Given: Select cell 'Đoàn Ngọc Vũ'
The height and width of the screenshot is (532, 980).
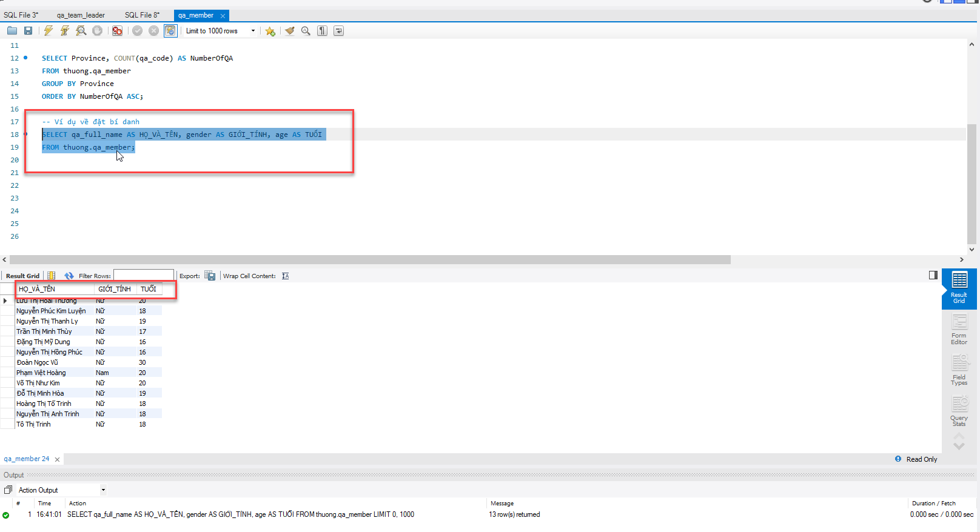Looking at the screenshot, I should tap(55, 362).
